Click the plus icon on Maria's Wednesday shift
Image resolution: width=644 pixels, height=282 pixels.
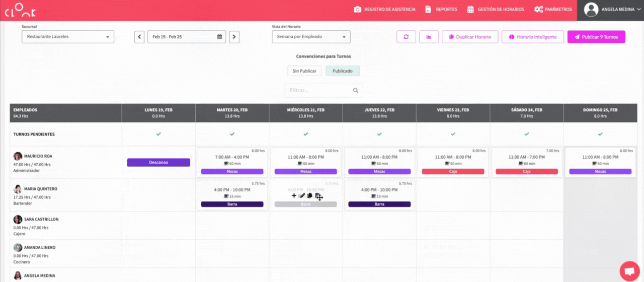click(x=294, y=196)
